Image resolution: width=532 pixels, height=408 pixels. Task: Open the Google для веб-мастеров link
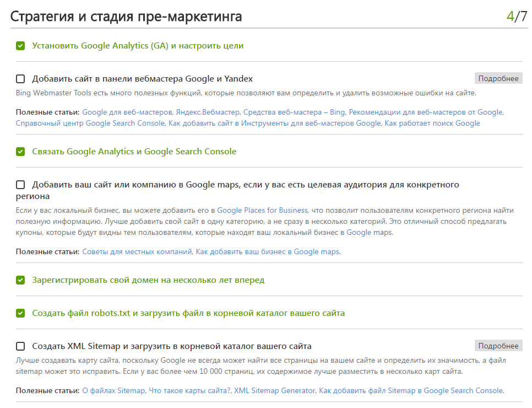click(x=127, y=112)
